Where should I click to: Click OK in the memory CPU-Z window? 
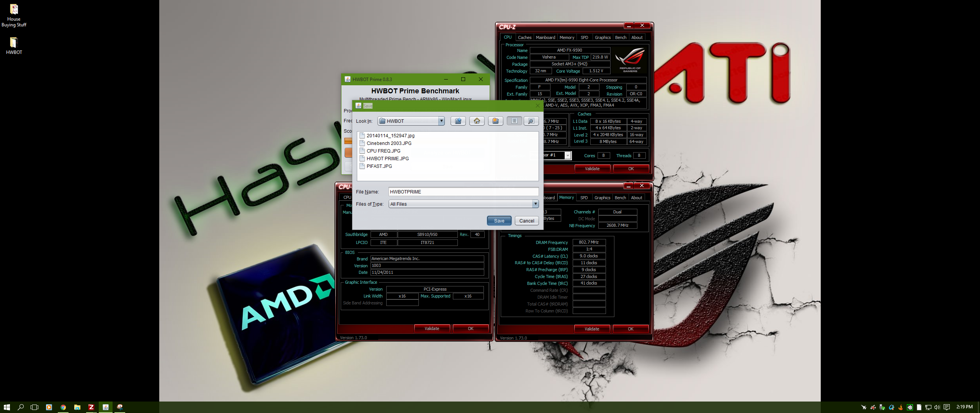click(630, 329)
